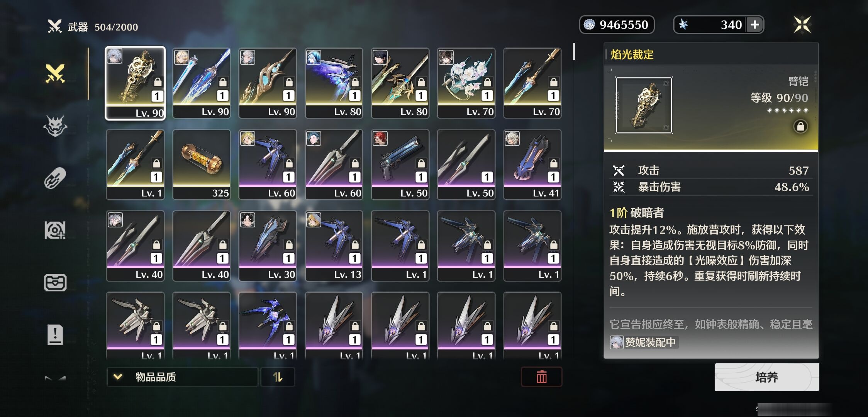Toggle the sort order arrows button

coord(278,377)
